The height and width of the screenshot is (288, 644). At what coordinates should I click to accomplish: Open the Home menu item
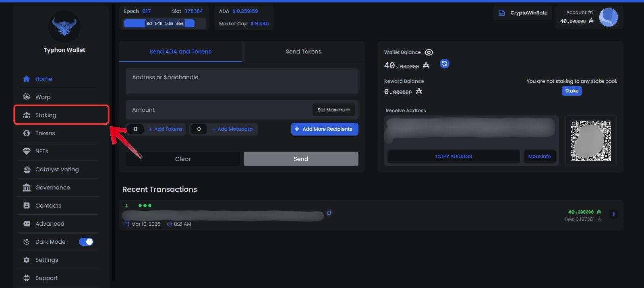[x=58, y=79]
